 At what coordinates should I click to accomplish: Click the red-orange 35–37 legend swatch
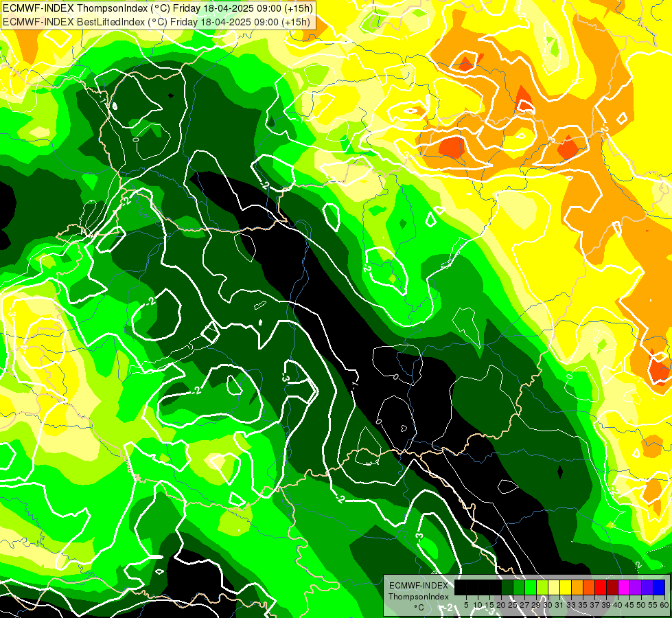point(589,587)
